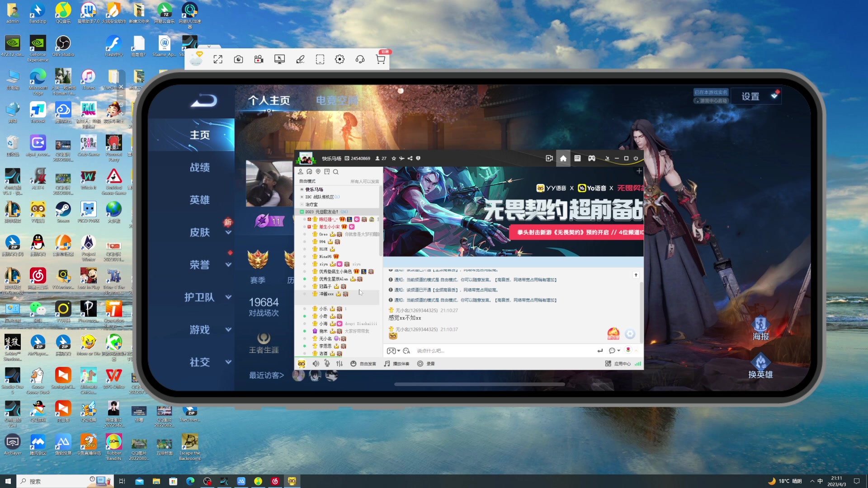Open mirroring toolbar settings gear
The image size is (868, 488).
[340, 59]
